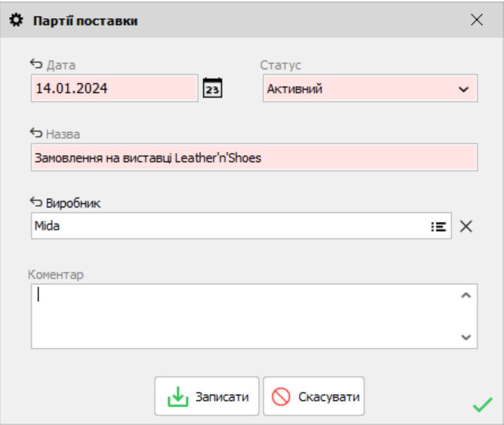Click the green checkmark in bottom corner

[x=482, y=405]
